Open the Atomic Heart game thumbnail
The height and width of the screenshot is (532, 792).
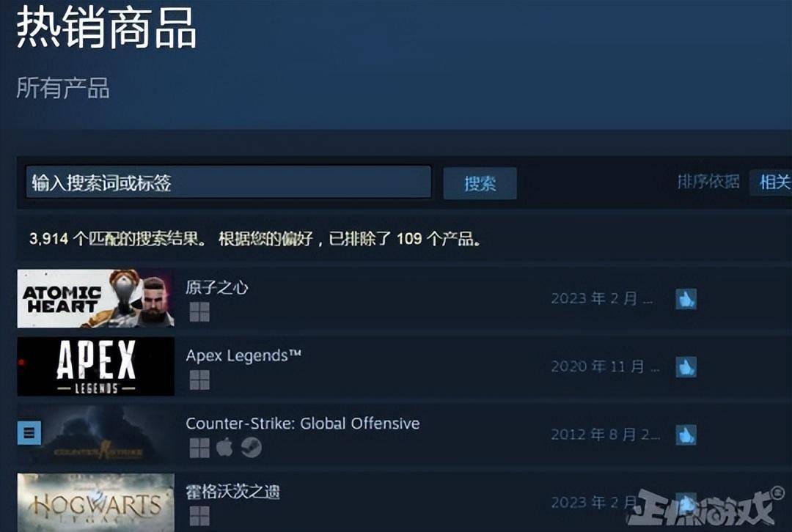[x=96, y=299]
